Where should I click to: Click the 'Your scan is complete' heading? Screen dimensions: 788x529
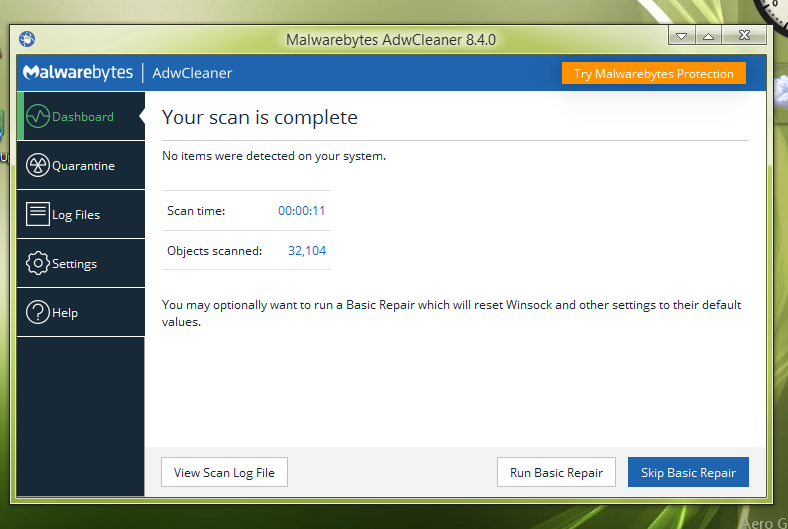click(260, 118)
